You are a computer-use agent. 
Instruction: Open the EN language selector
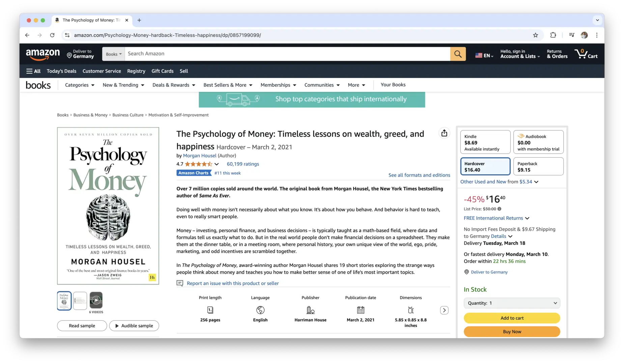coord(484,56)
